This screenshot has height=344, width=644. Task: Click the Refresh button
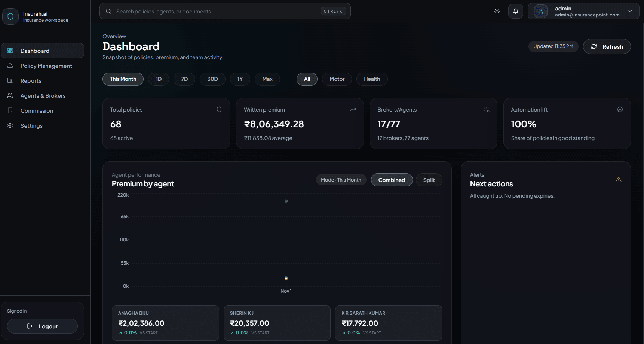pyautogui.click(x=607, y=46)
